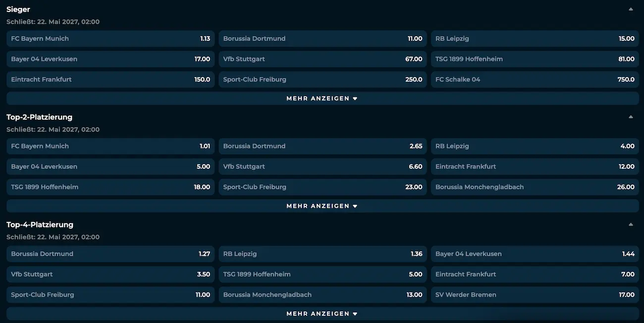Select Borussia Dortmund Top-2 odds 2.65
The width and height of the screenshot is (644, 323).
click(322, 146)
